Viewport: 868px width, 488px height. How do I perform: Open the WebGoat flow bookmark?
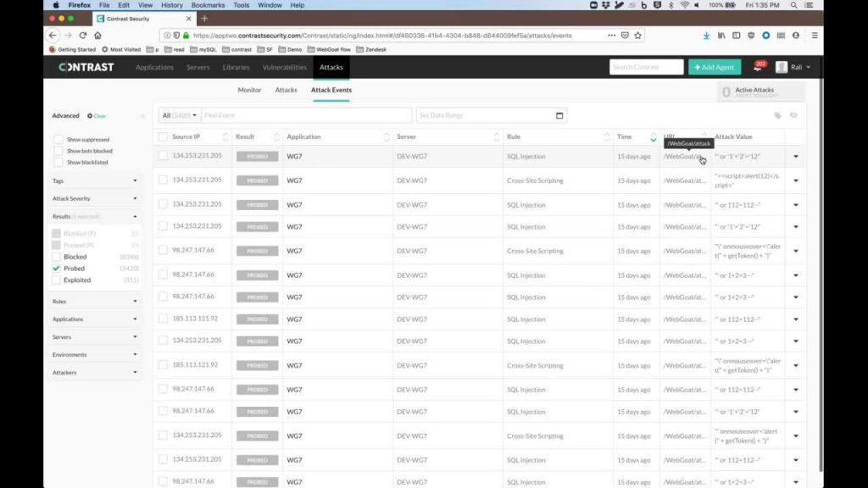click(x=329, y=49)
